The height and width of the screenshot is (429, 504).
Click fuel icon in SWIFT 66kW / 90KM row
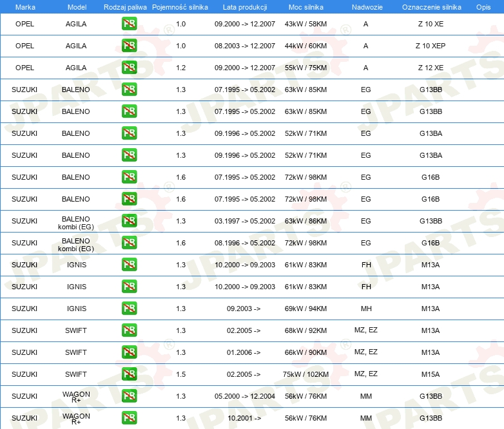[x=129, y=352]
